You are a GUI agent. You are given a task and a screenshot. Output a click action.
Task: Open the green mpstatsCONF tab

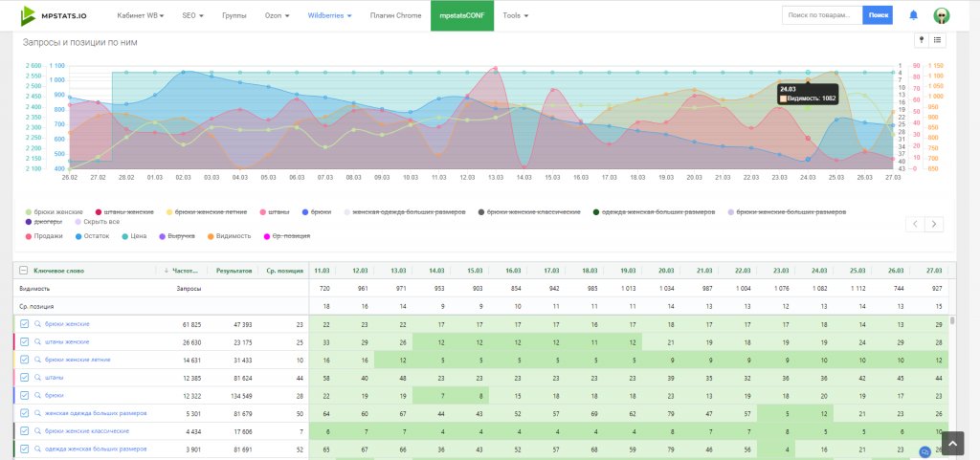tap(462, 16)
